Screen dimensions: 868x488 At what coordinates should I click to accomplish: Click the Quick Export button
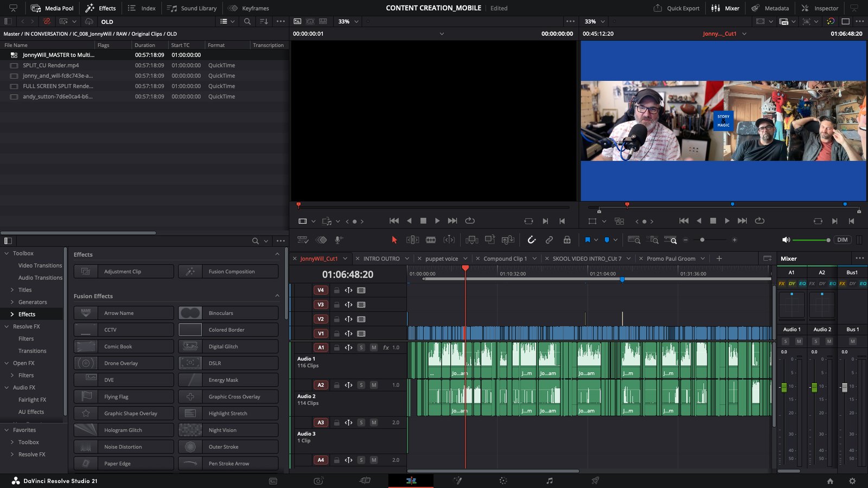676,8
